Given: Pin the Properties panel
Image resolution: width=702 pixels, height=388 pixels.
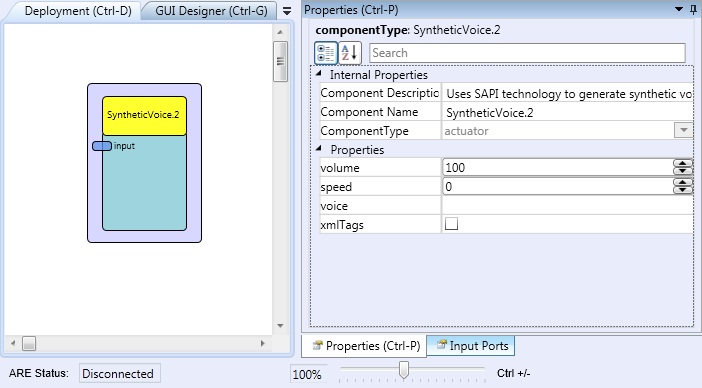Looking at the screenshot, I should pyautogui.click(x=693, y=9).
